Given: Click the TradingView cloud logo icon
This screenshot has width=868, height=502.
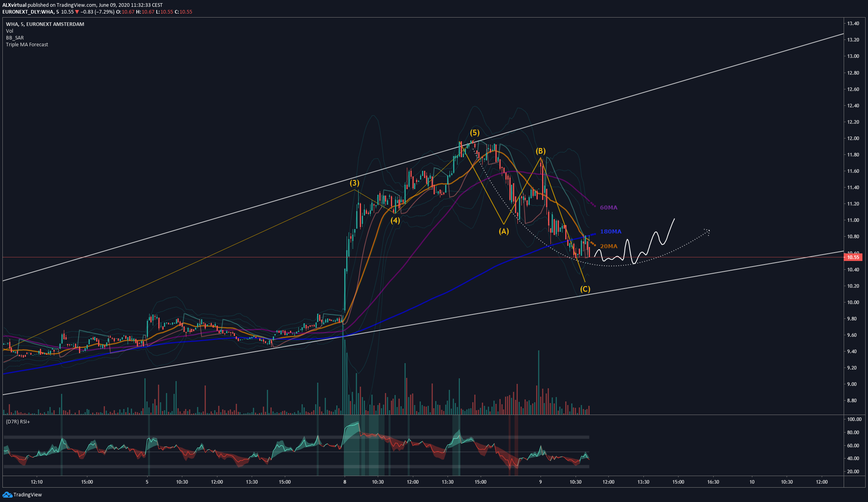Looking at the screenshot, I should [x=7, y=494].
